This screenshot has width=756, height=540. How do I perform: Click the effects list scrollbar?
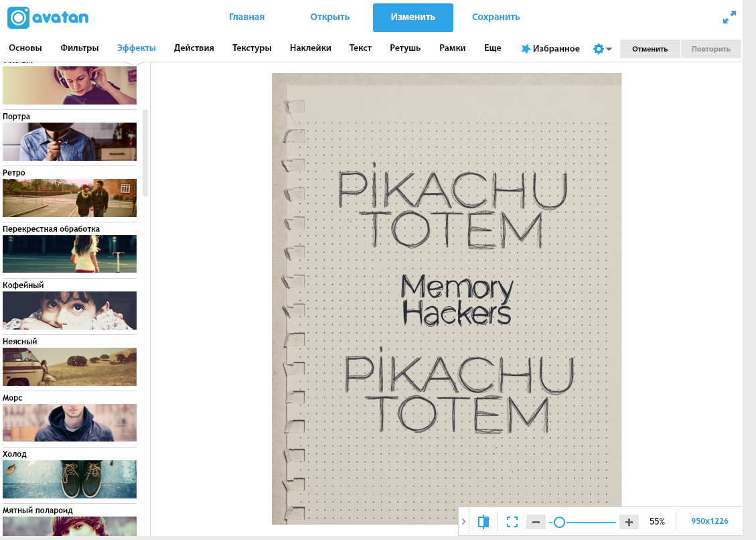145,153
